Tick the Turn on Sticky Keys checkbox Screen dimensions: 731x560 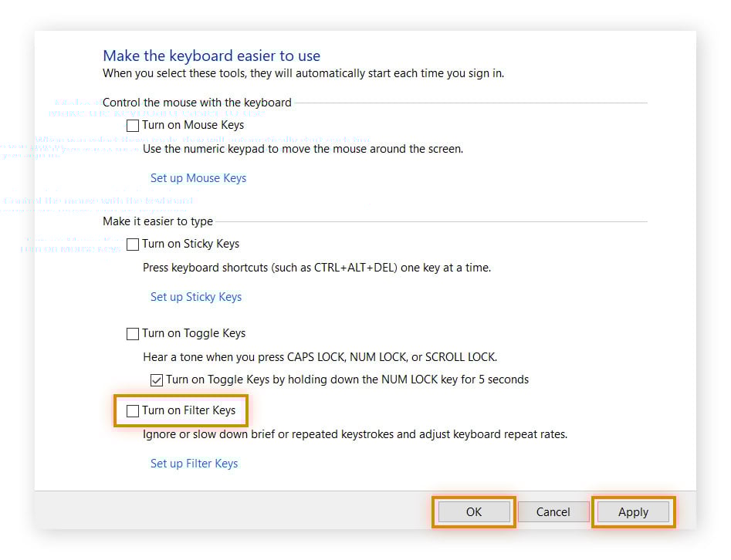[x=134, y=244]
